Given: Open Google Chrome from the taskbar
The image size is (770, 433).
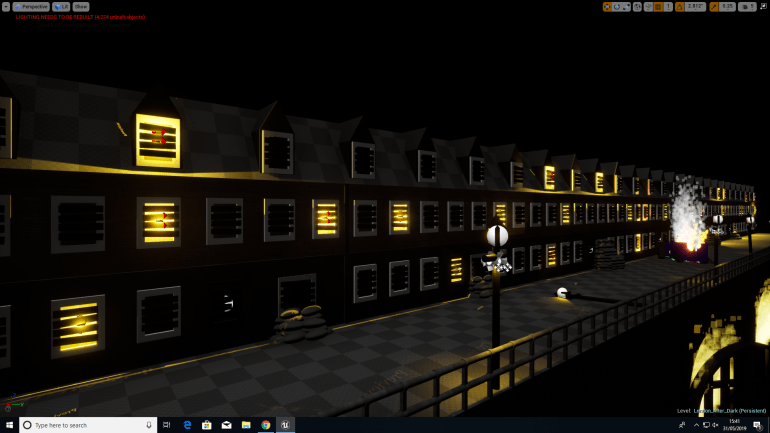Looking at the screenshot, I should coord(266,425).
